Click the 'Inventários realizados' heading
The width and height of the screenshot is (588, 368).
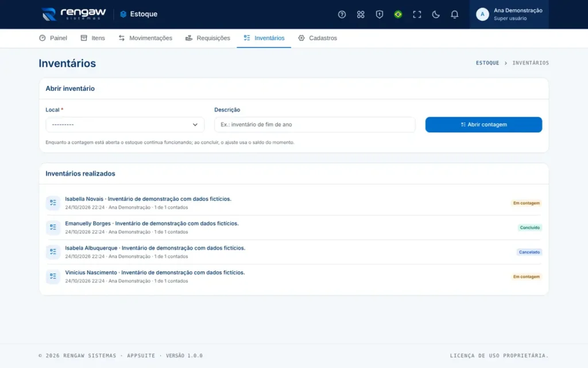80,174
